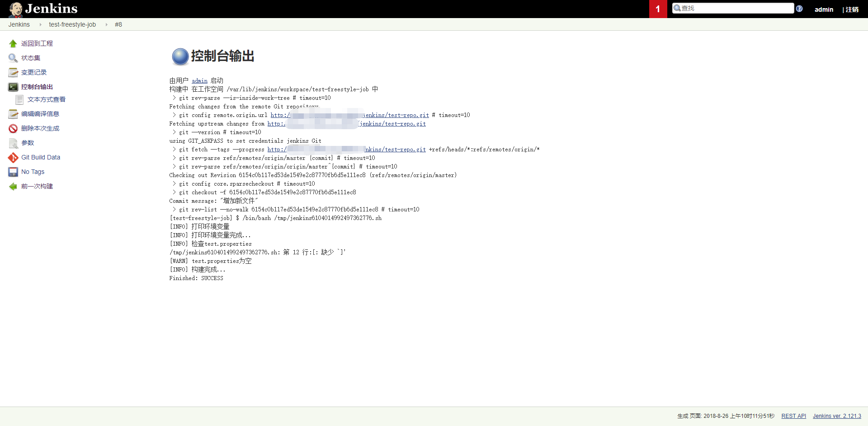Click the notepad icon beside 变更记录
868x426 pixels.
click(13, 73)
